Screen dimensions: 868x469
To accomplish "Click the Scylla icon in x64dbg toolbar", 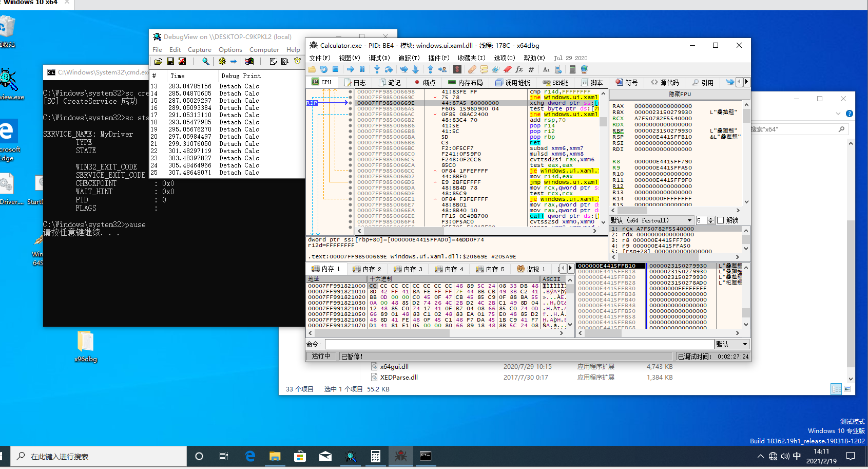I will [x=457, y=69].
